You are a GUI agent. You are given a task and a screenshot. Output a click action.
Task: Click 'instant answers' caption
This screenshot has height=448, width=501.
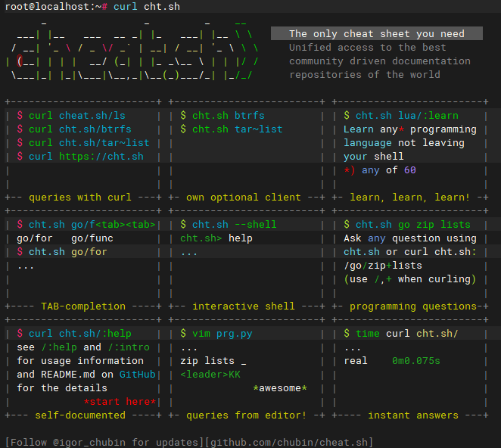[x=412, y=415]
